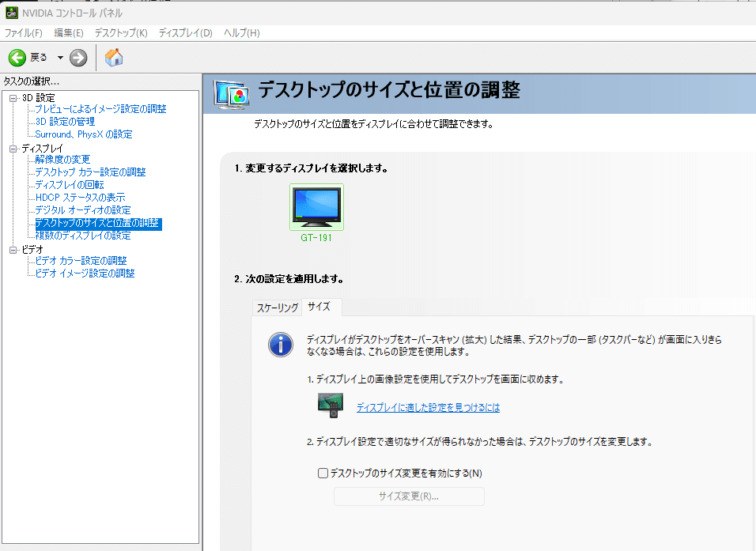Click the green Back arrow icon
Viewport: 756px width, 551px height.
(x=17, y=58)
